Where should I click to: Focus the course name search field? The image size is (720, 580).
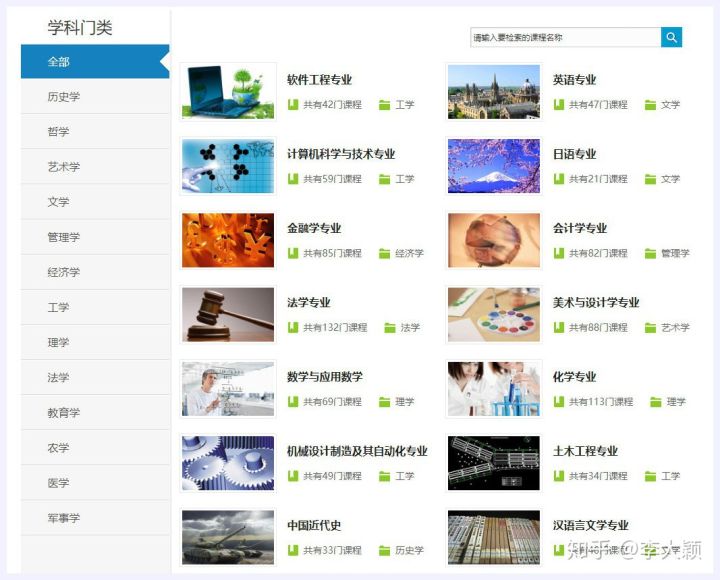click(x=565, y=37)
